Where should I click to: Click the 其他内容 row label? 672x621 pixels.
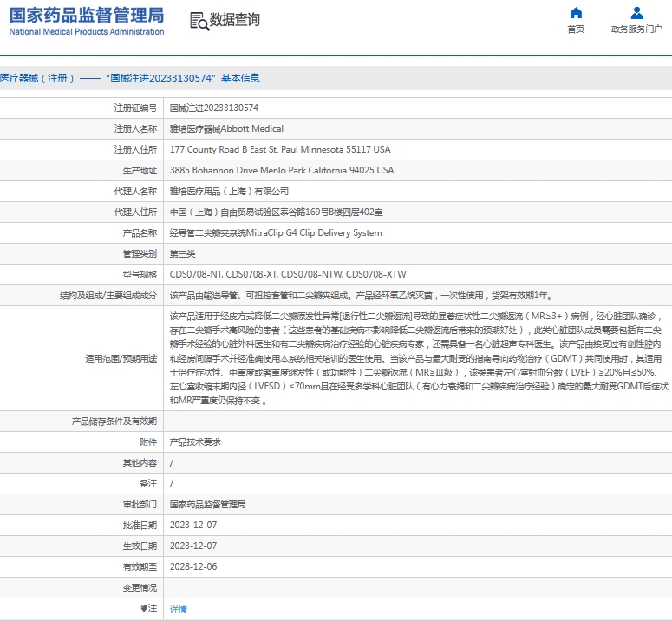pos(140,463)
